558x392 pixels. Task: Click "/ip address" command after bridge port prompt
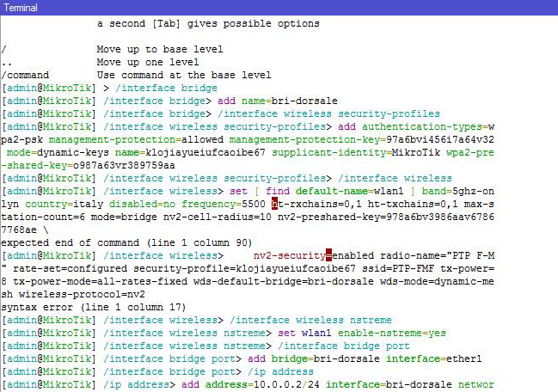pos(281,371)
